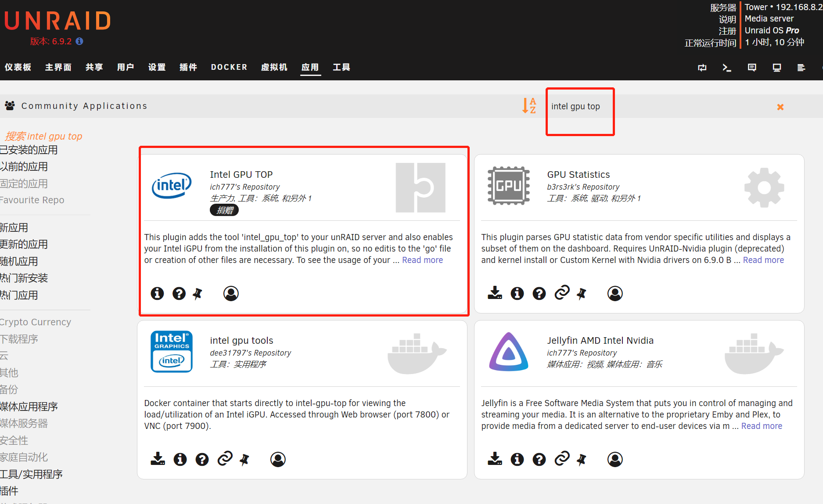The width and height of the screenshot is (823, 504).
Task: Pin the intel gpu tools app
Action: (245, 459)
